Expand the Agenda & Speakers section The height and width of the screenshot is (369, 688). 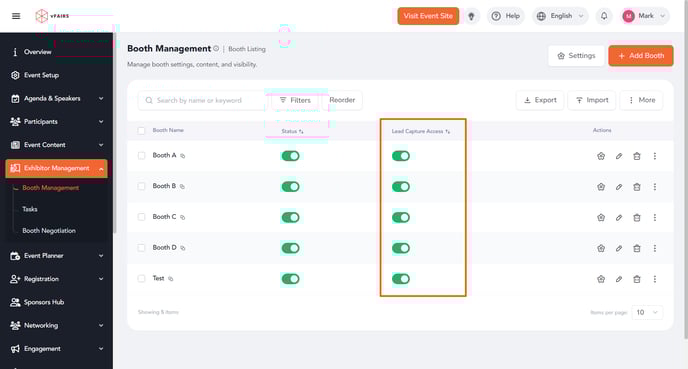pos(56,99)
